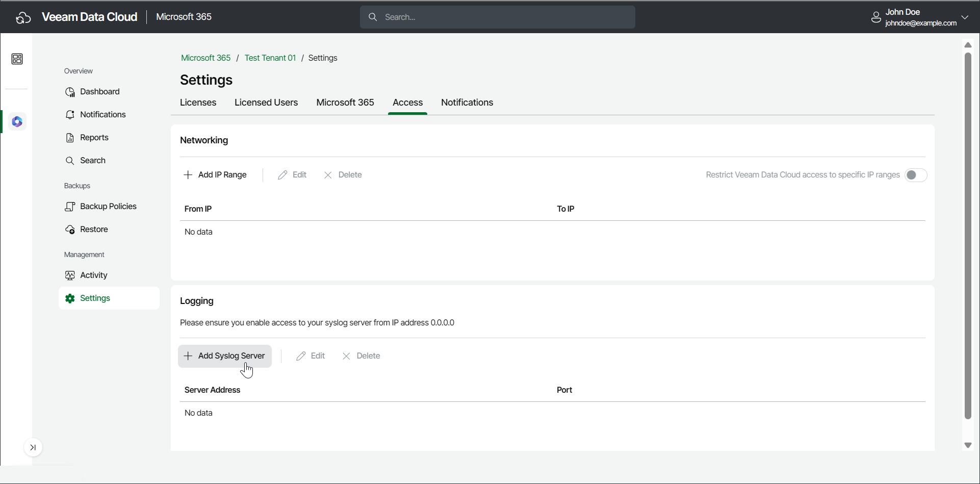
Task: Toggle restrict access to specific IP ranges
Action: tap(916, 175)
